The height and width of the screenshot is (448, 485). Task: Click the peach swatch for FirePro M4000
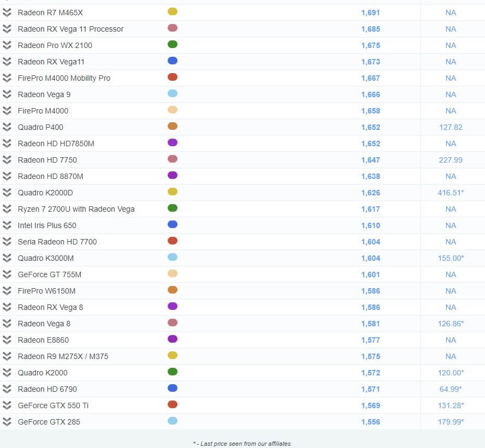pyautogui.click(x=173, y=110)
